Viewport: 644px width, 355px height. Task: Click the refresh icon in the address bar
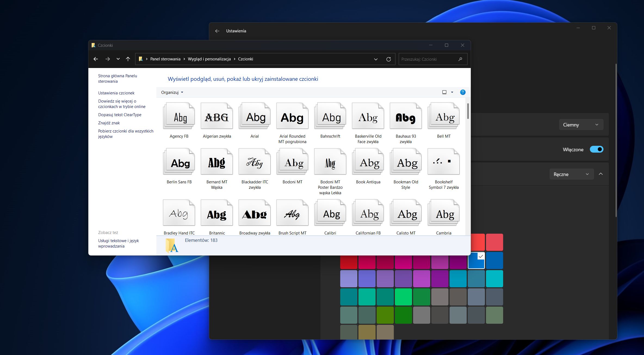(x=389, y=59)
